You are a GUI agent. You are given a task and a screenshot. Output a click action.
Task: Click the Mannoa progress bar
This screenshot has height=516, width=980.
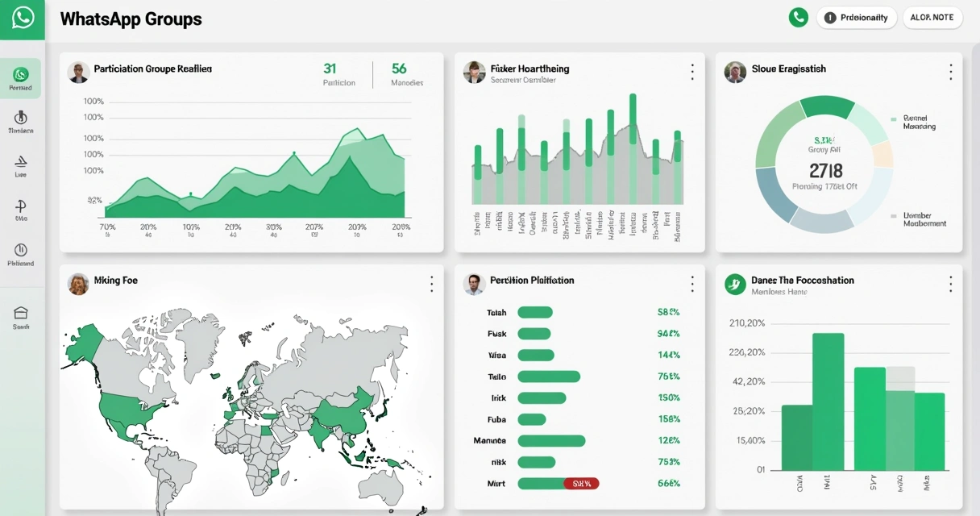551,441
